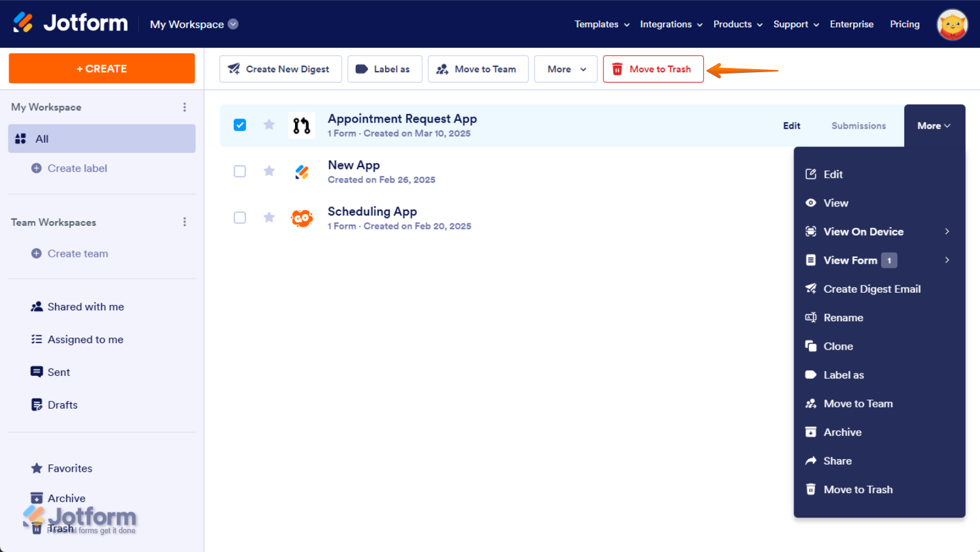Expand the Templates dropdown in header
The width and height of the screenshot is (980, 552).
[x=602, y=24]
